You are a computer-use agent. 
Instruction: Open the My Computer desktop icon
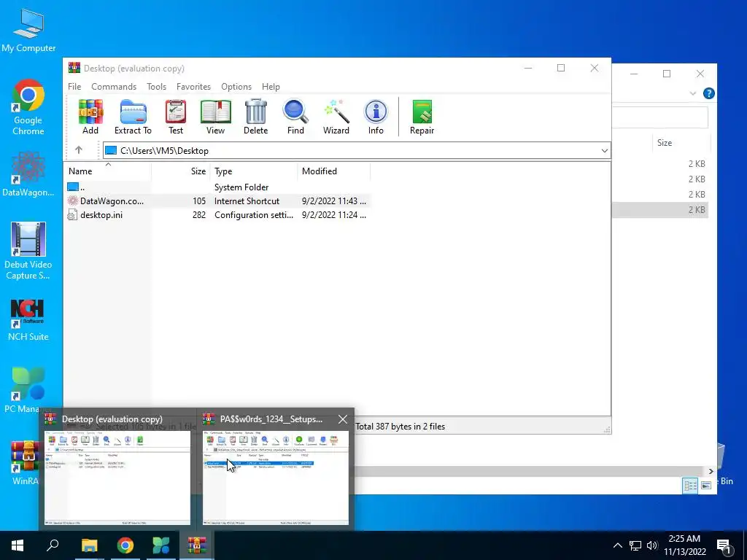click(x=28, y=31)
